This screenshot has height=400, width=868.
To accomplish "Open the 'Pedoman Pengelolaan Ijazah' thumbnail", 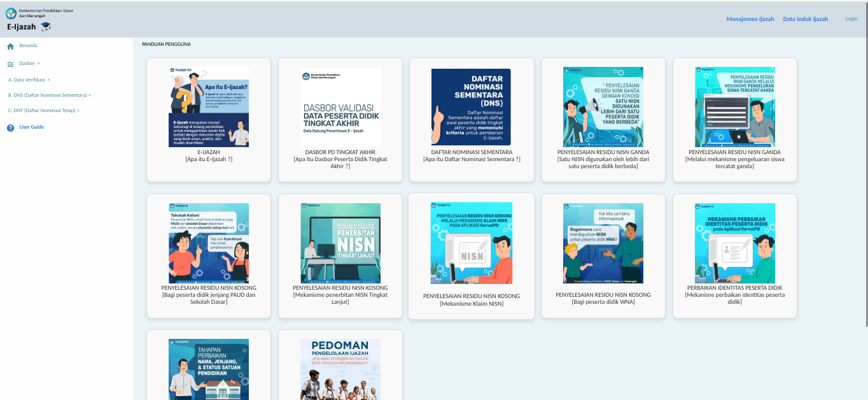I will click(x=340, y=369).
